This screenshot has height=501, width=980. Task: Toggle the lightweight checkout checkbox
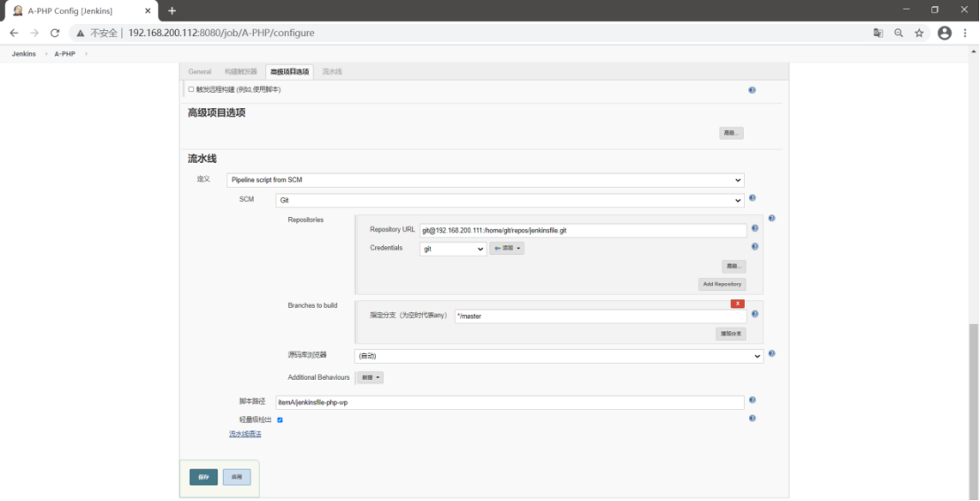click(280, 420)
